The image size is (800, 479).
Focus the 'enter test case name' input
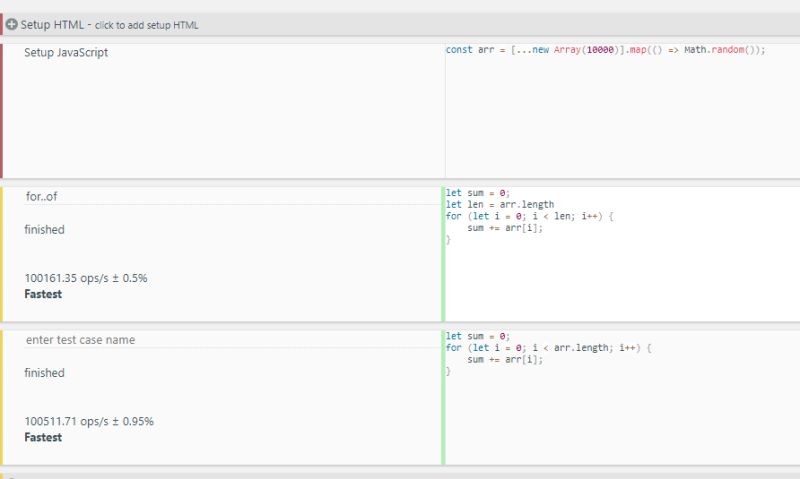coord(232,340)
